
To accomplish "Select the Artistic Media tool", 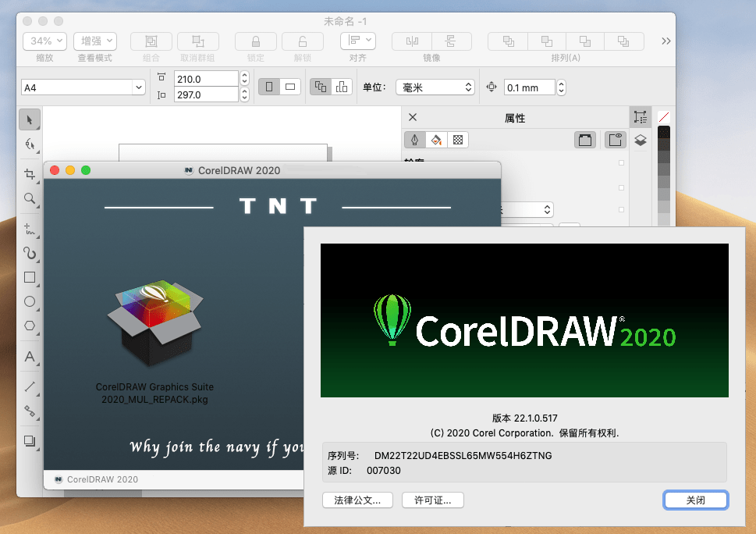I will pos(30,253).
